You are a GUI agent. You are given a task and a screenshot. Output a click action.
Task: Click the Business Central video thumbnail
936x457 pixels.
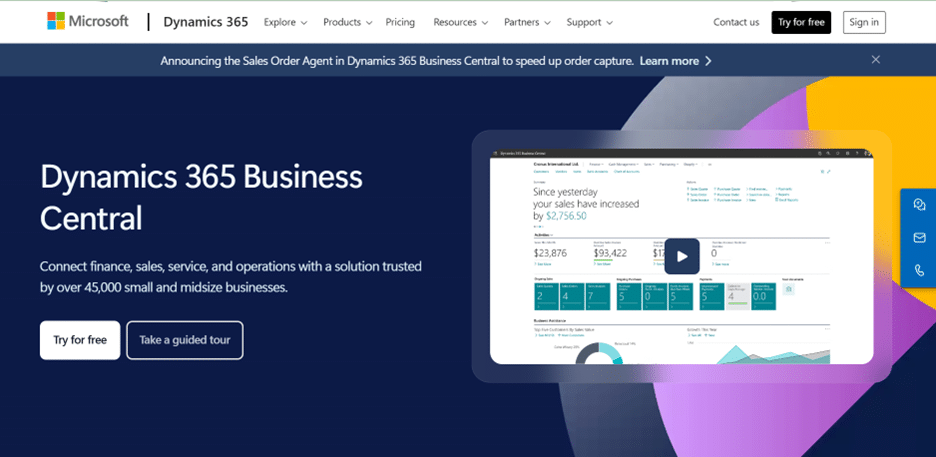point(682,256)
